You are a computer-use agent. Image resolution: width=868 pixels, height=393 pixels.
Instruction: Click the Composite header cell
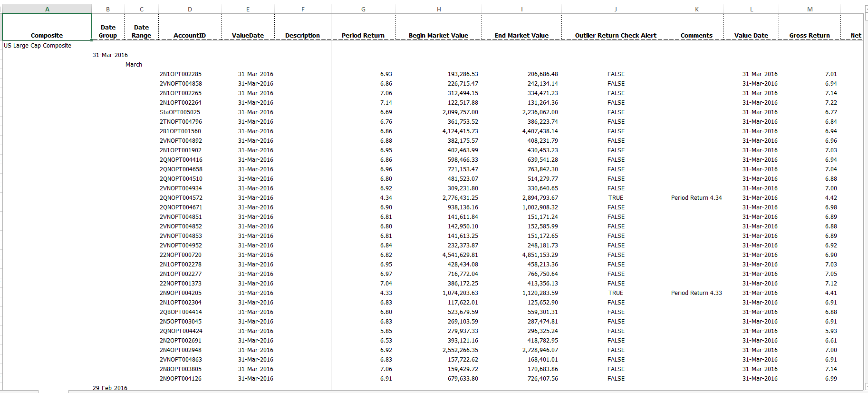47,35
